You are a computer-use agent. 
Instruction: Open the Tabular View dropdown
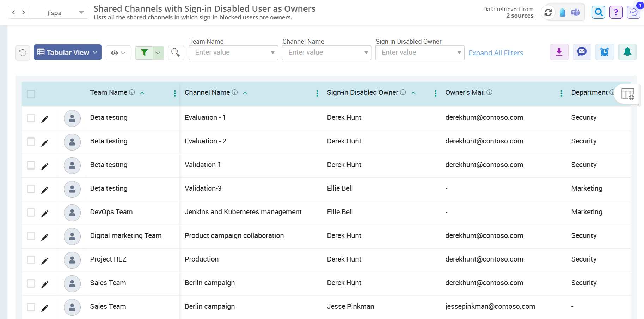click(67, 52)
